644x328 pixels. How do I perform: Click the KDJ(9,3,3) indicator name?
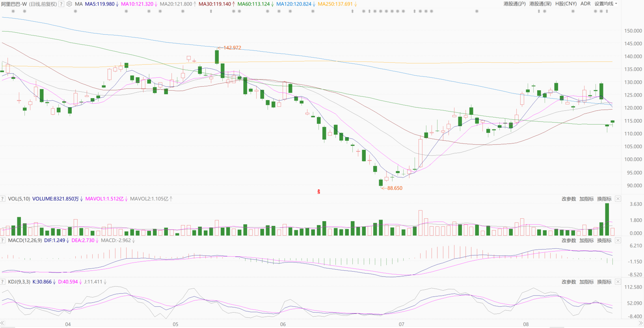[x=19, y=282]
